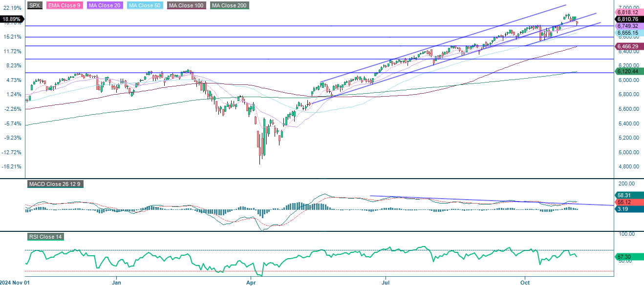Click the 6,120.44 MA 200 price tag
The width and height of the screenshot is (644, 286).
point(628,71)
